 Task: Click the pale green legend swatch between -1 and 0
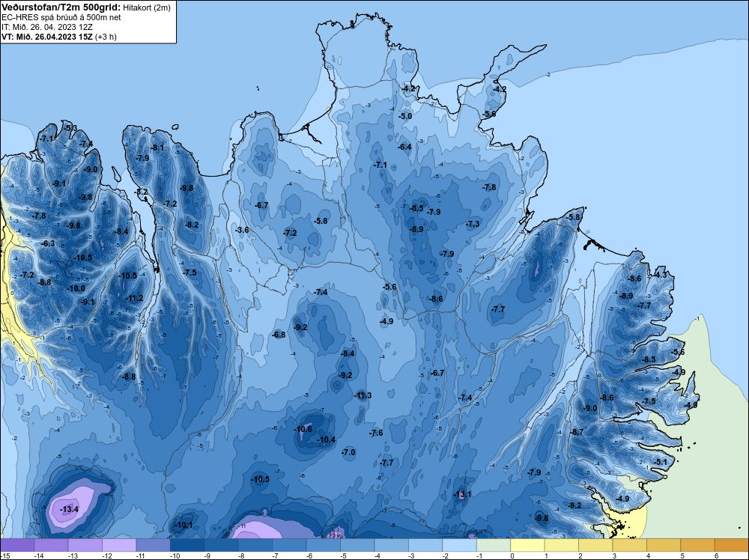(x=494, y=545)
